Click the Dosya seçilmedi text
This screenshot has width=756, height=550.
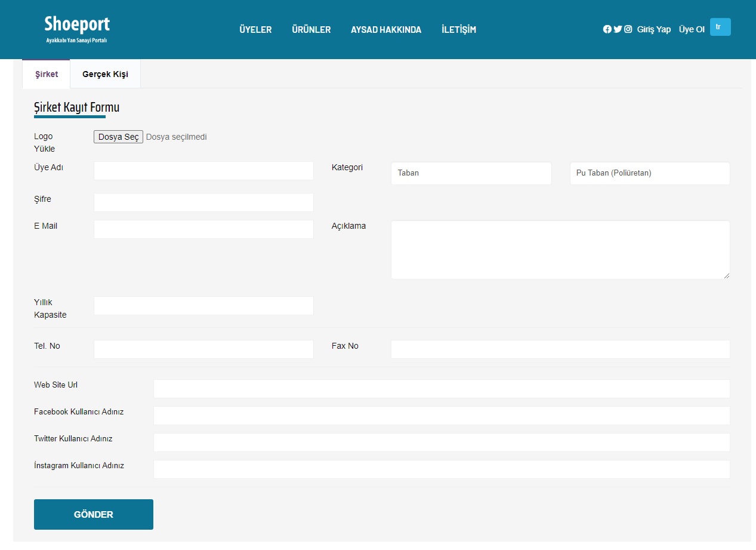click(x=177, y=137)
